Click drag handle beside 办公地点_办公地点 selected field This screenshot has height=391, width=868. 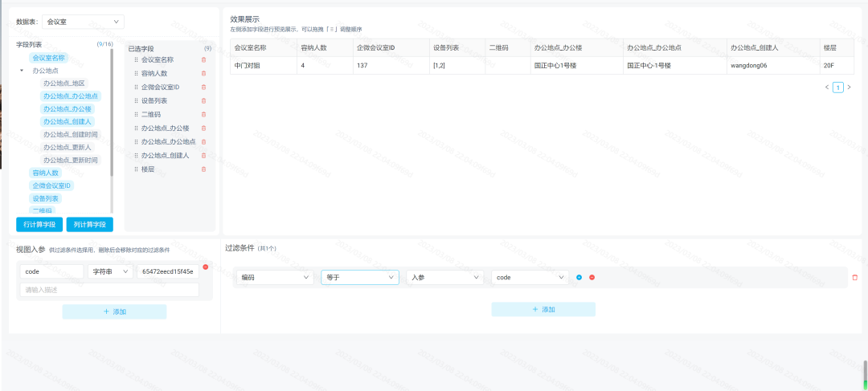[136, 142]
